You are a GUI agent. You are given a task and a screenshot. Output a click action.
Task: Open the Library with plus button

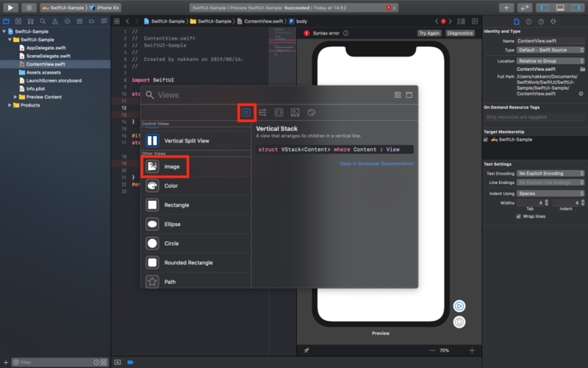tap(506, 7)
